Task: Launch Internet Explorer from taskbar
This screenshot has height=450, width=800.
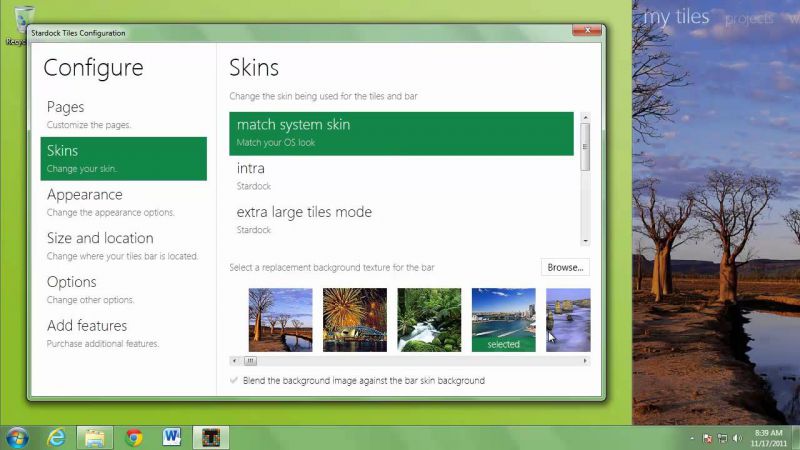Action: coord(56,438)
